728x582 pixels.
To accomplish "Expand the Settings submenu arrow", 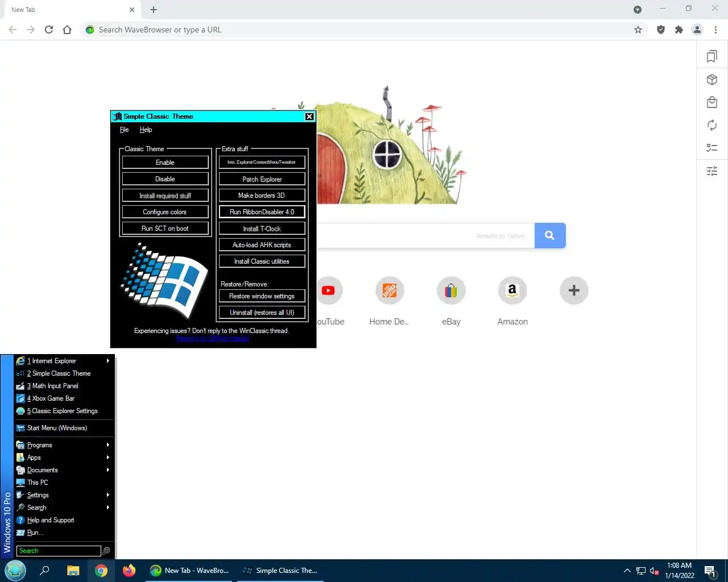I will [107, 495].
